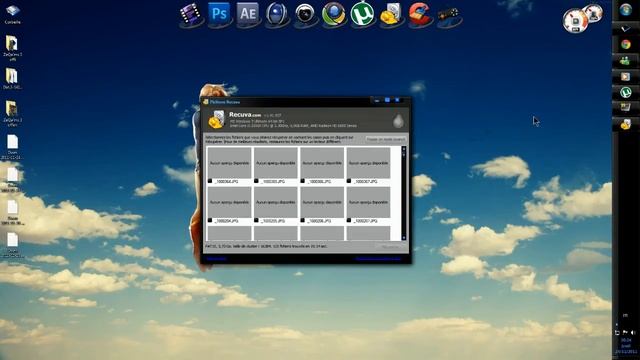Check the box under third top-row thumbnail
Screen dimensions: 640x360
coord(302,181)
